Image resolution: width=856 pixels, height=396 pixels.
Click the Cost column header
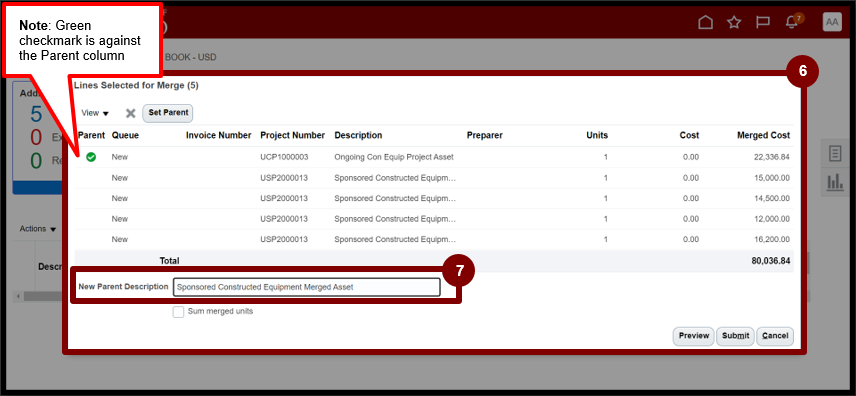(689, 135)
